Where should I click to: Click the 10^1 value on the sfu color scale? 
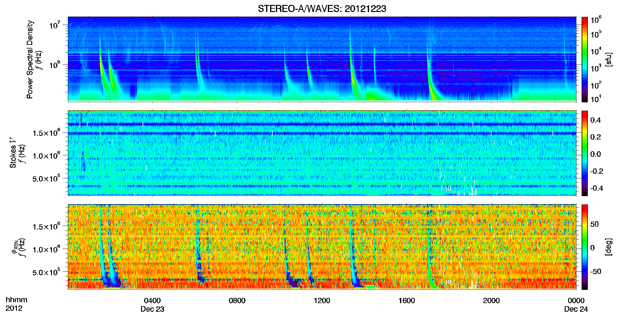[x=596, y=99]
